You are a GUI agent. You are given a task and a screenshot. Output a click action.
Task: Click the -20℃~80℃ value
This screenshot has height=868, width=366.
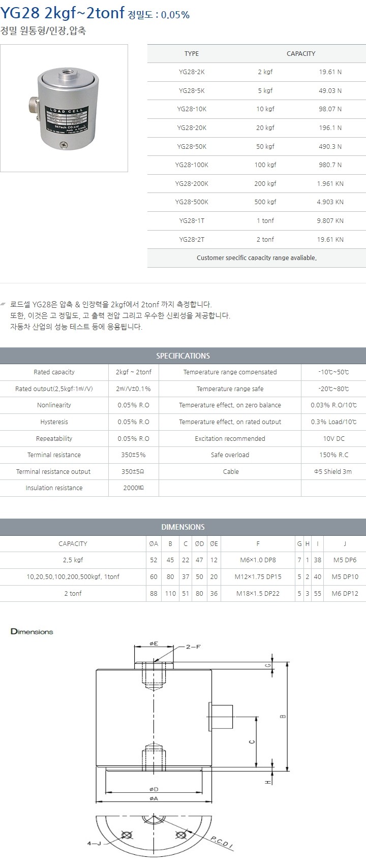(333, 389)
